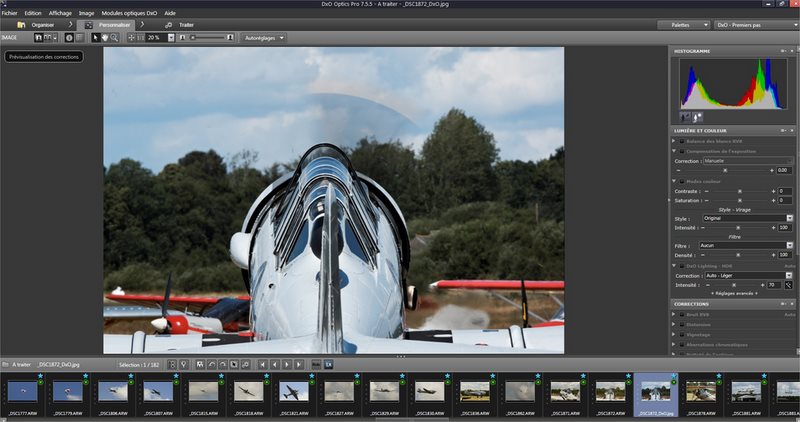The width and height of the screenshot is (800, 422).
Task: Open the Edition menu
Action: pyautogui.click(x=33, y=13)
